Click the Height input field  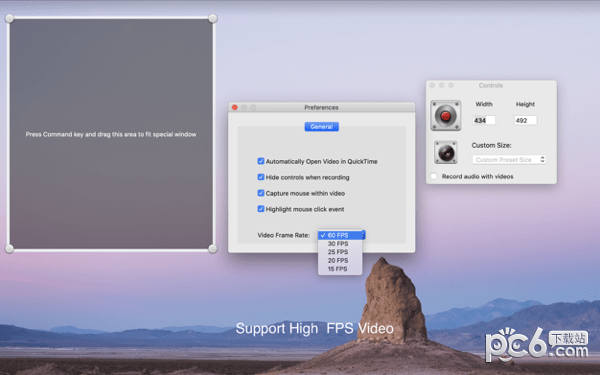[x=526, y=121]
